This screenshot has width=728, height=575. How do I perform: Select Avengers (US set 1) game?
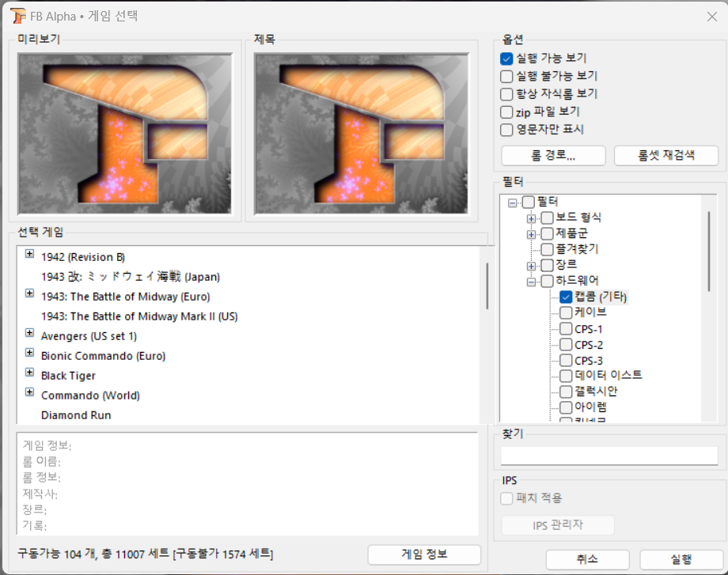pos(89,336)
